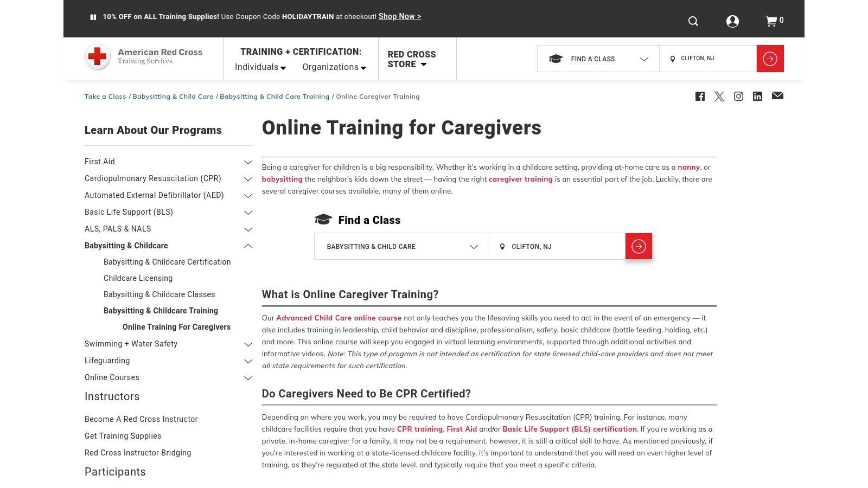Share page via the Facebook icon
The width and height of the screenshot is (868, 488).
click(700, 97)
